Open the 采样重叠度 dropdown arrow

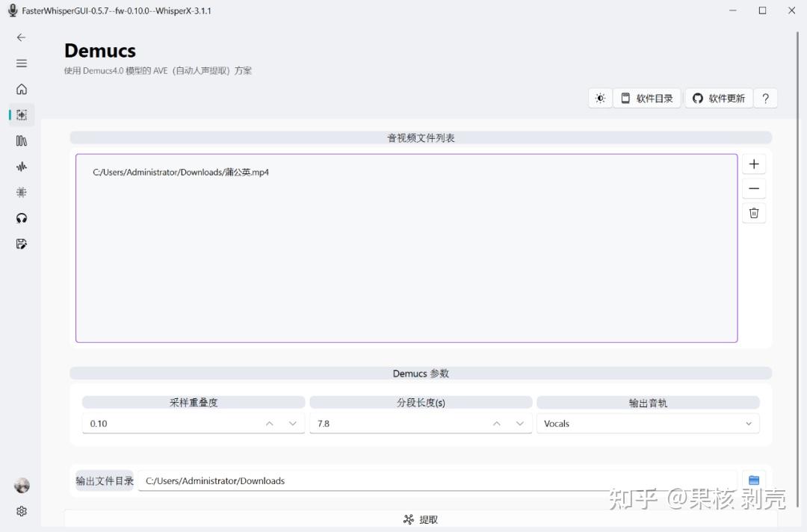pyautogui.click(x=293, y=423)
